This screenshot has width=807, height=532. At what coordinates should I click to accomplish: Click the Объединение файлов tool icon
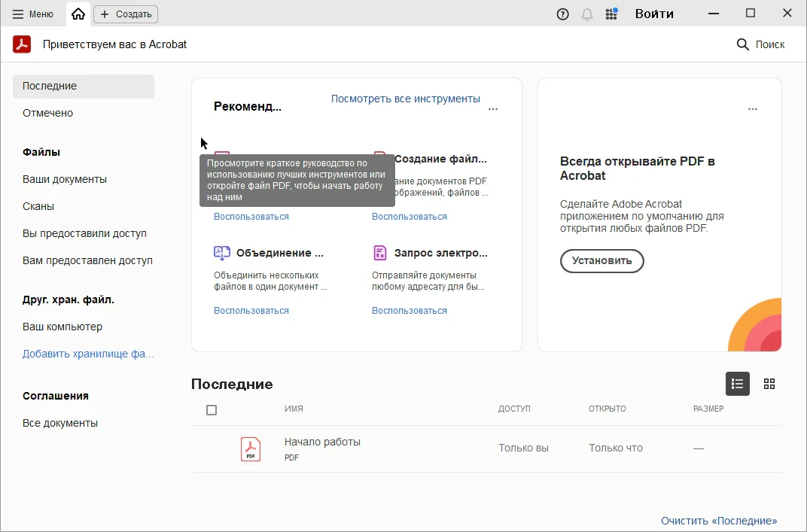tap(222, 253)
